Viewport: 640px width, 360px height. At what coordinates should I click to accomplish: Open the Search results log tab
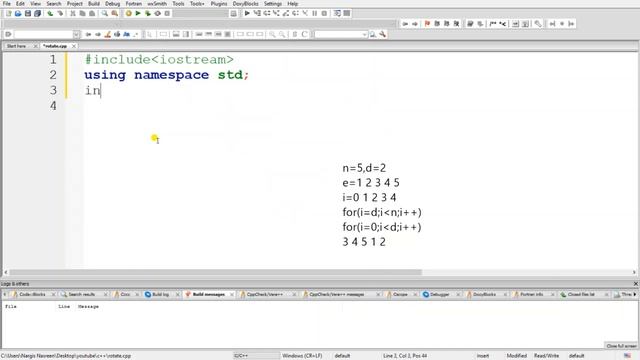(x=82, y=294)
